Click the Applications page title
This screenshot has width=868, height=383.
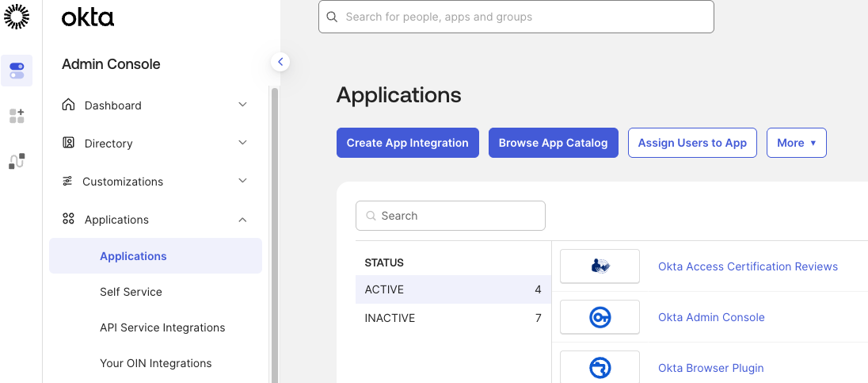point(398,95)
